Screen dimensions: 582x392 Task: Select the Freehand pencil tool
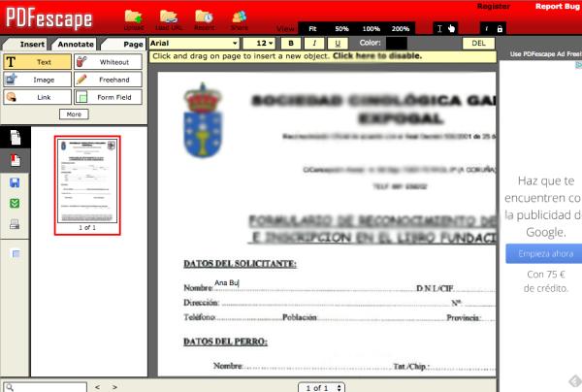pyautogui.click(x=108, y=80)
